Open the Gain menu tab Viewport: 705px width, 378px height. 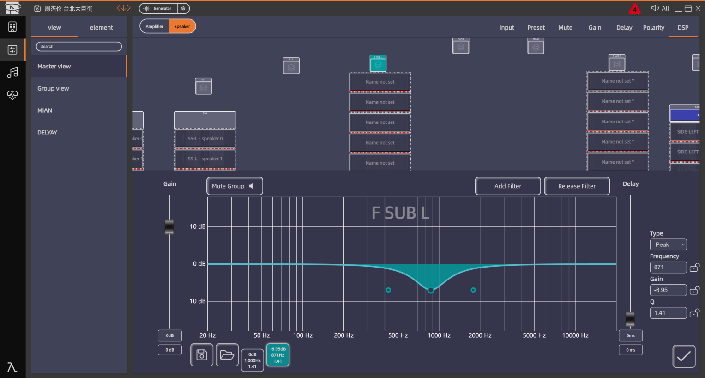tap(595, 28)
